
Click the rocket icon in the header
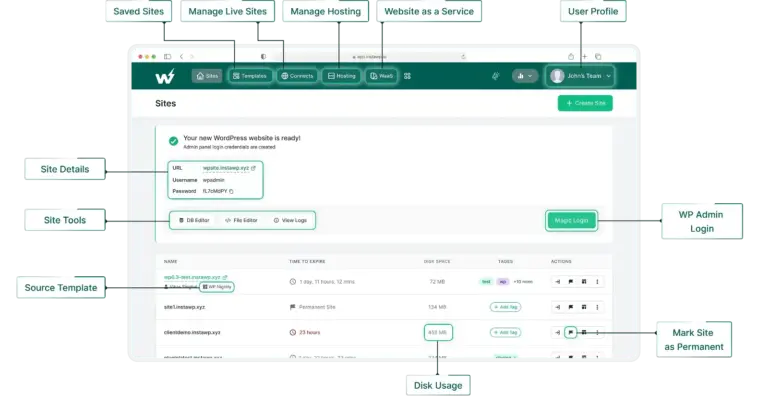click(495, 76)
